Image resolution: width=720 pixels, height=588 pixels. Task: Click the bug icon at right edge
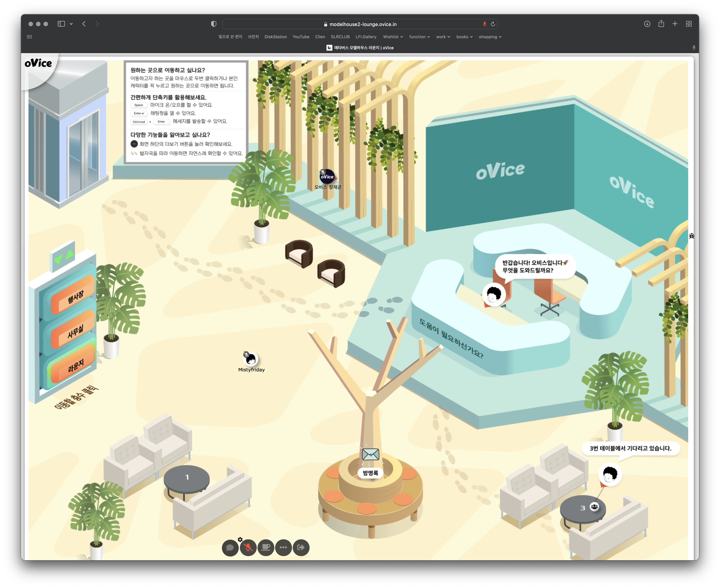692,236
